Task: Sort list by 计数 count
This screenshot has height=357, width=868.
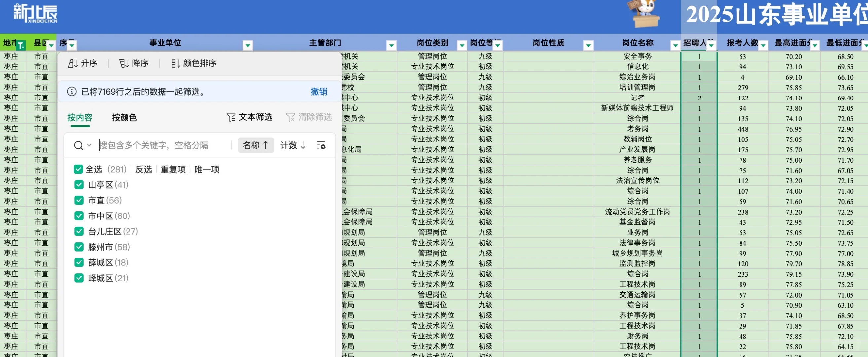Action: click(x=293, y=145)
